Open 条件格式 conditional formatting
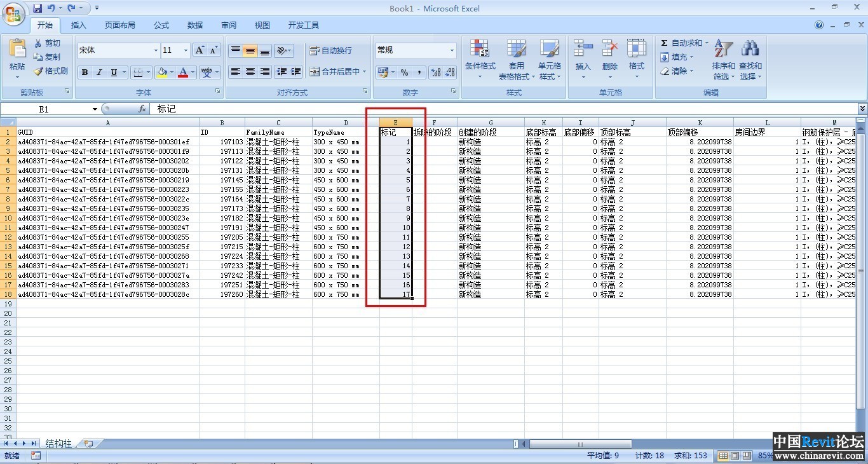 pyautogui.click(x=480, y=60)
